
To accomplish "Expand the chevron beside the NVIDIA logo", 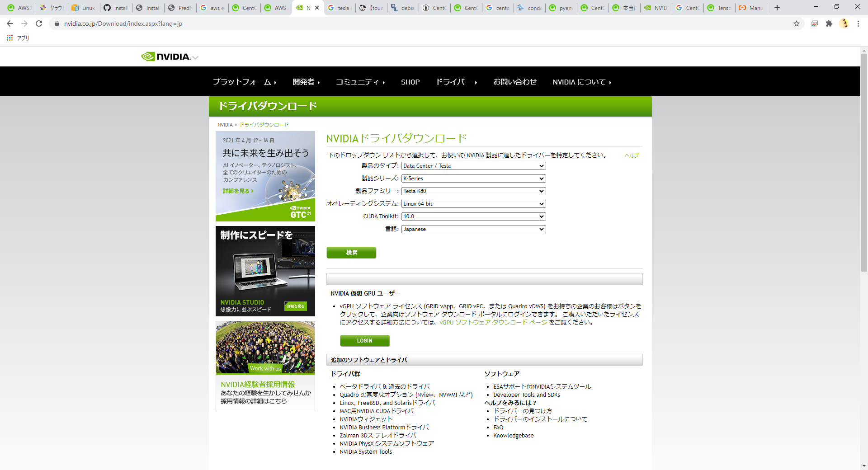I will pyautogui.click(x=195, y=57).
